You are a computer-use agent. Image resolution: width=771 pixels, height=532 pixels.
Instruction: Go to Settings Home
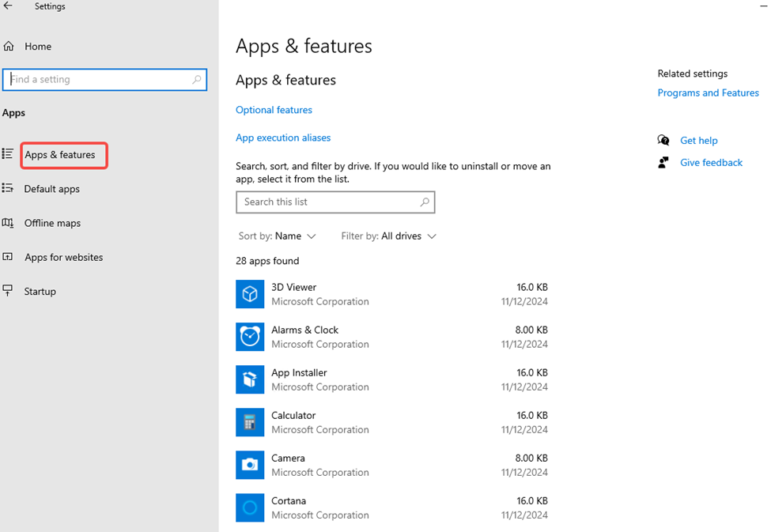pos(37,47)
